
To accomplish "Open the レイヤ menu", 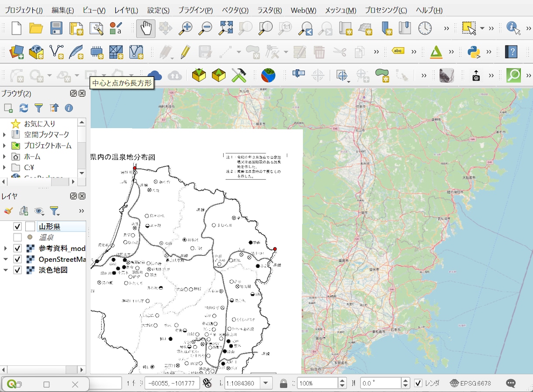I will click(x=126, y=10).
